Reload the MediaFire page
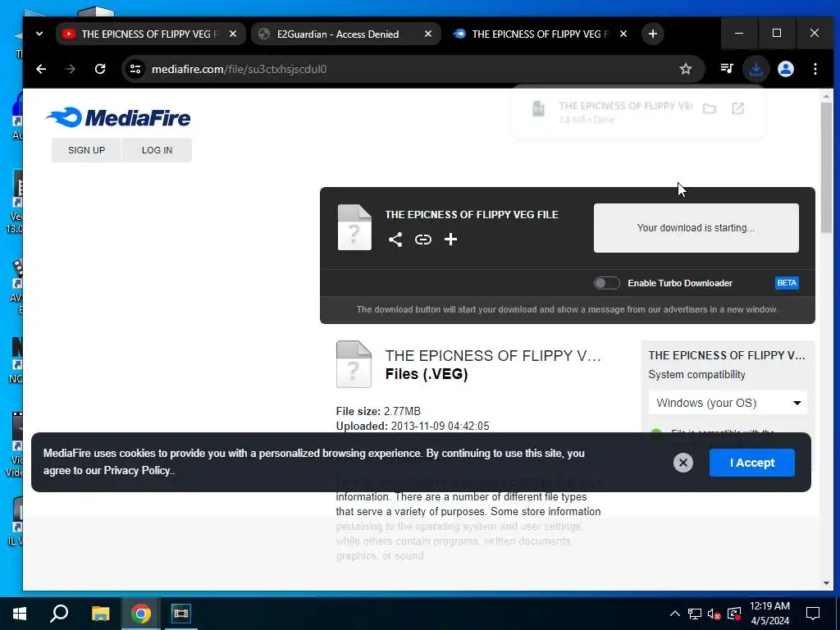Image resolution: width=840 pixels, height=630 pixels. [x=100, y=69]
